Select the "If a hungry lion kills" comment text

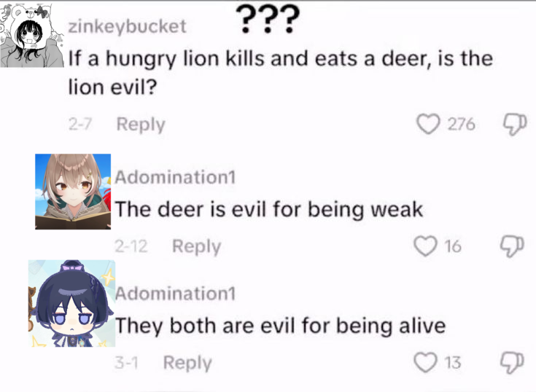point(280,73)
